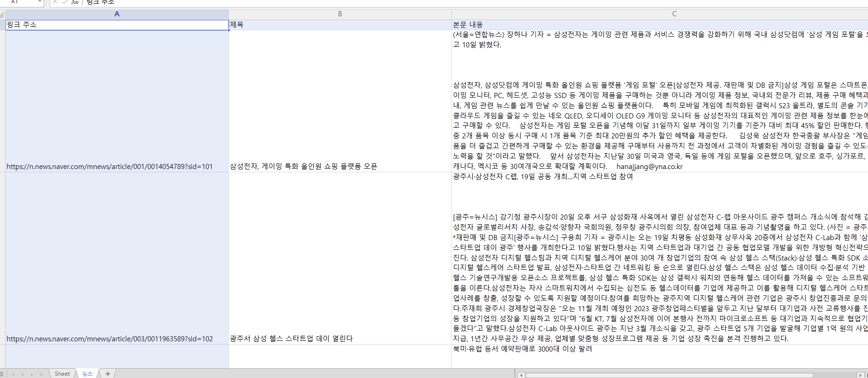
Task: Select body cell starting 광주시·삼성전자 C랩
Action: click(660, 259)
